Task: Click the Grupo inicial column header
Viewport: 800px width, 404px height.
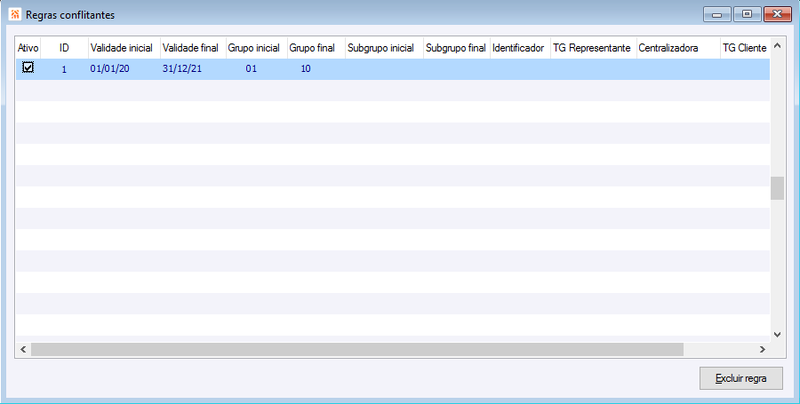Action: pos(257,48)
